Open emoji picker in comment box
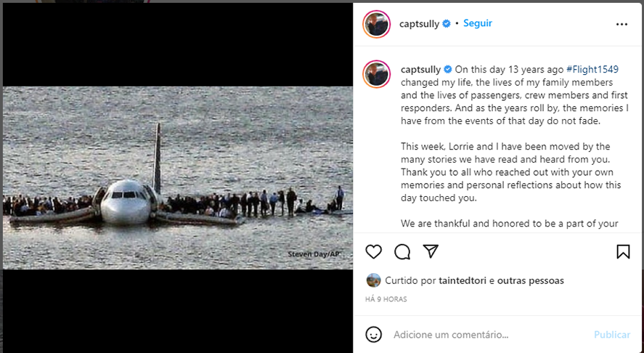The height and width of the screenshot is (353, 644). [374, 335]
